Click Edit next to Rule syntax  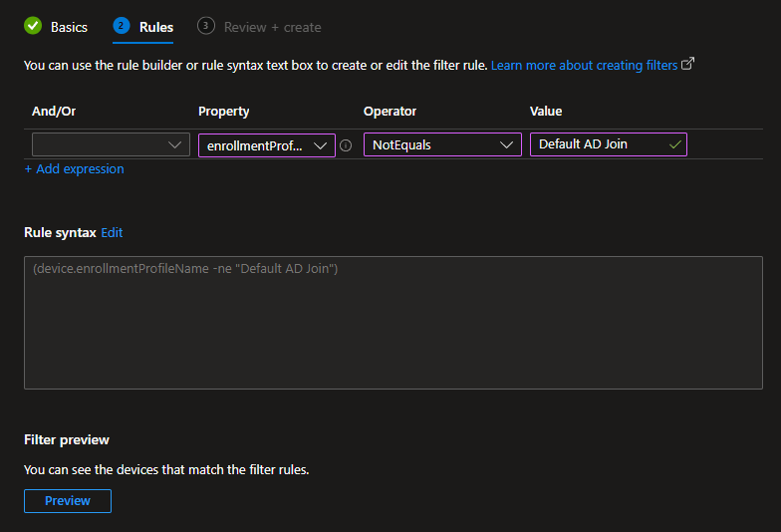click(112, 232)
